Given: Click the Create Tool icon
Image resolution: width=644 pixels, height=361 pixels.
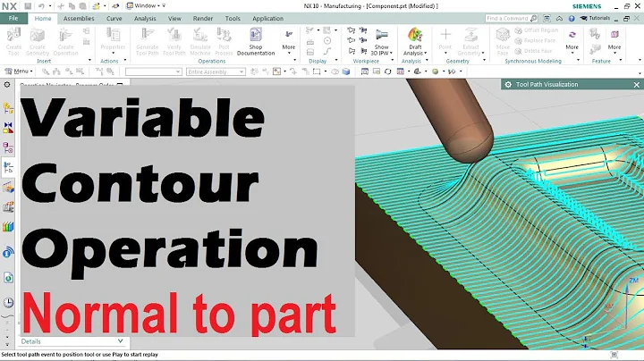Looking at the screenshot, I should [13, 41].
